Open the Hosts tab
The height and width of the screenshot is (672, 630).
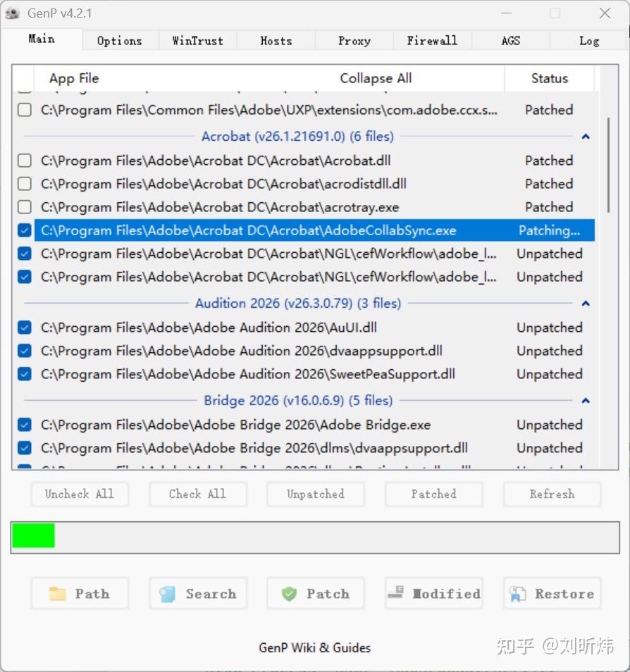click(276, 41)
